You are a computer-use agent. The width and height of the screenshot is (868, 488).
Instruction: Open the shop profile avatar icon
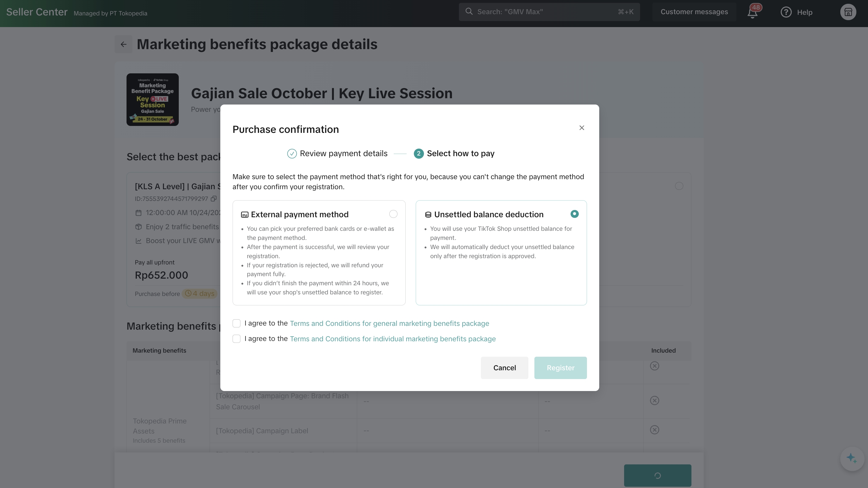[848, 12]
